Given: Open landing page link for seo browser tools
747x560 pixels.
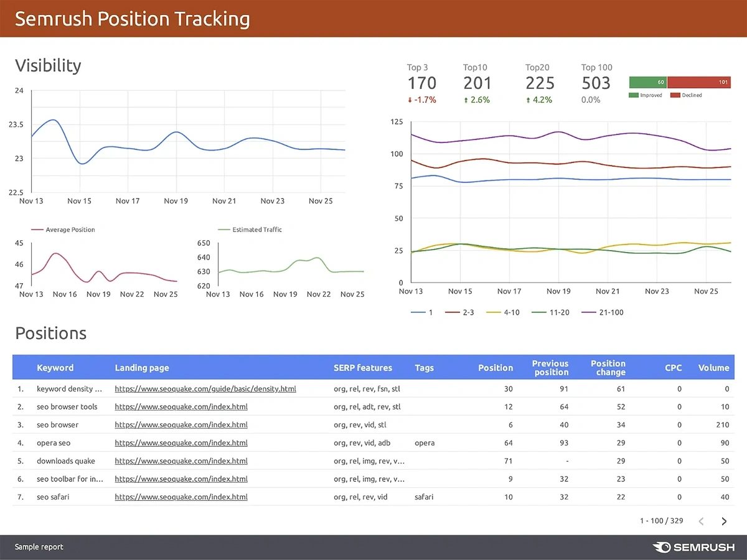Looking at the screenshot, I should 181,407.
